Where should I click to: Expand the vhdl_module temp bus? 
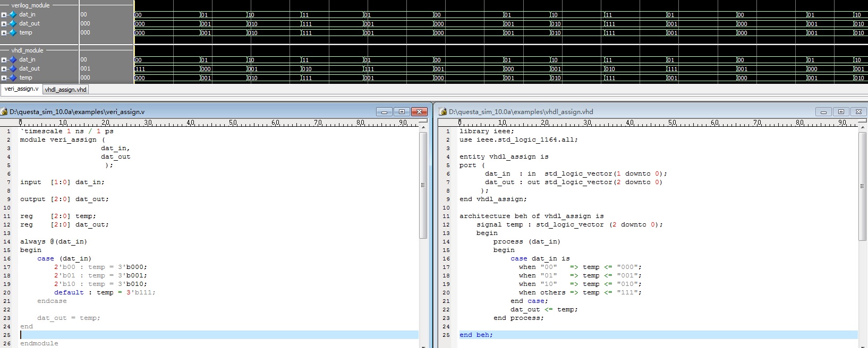(4, 78)
